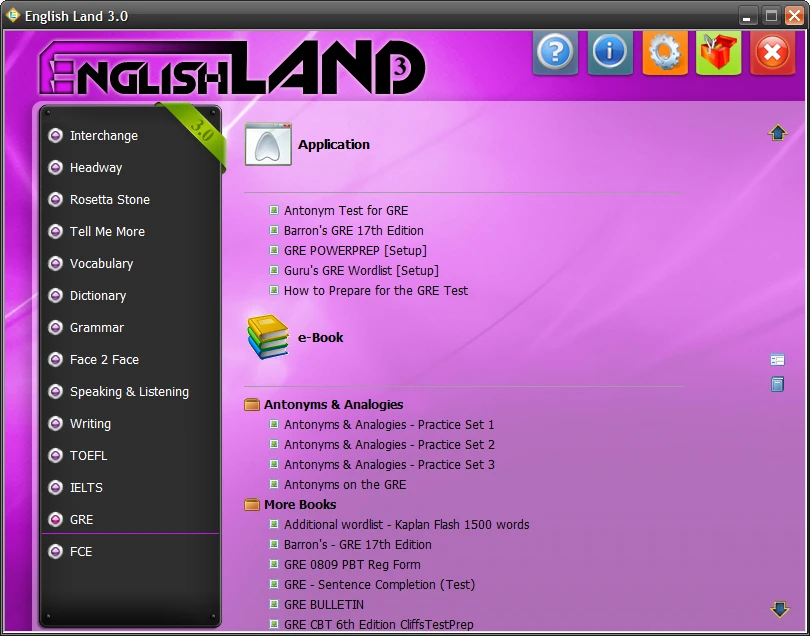The image size is (810, 636).
Task: Open the blue info icon
Action: tap(610, 52)
